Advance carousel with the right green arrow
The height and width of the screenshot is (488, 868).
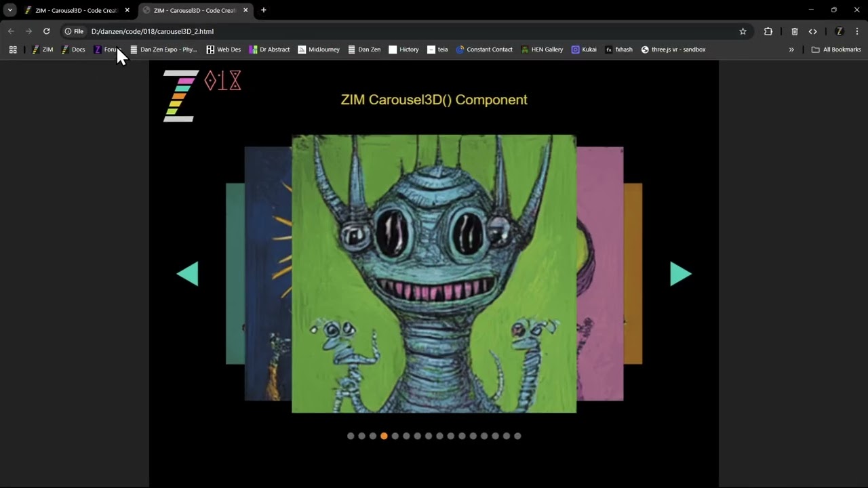680,274
